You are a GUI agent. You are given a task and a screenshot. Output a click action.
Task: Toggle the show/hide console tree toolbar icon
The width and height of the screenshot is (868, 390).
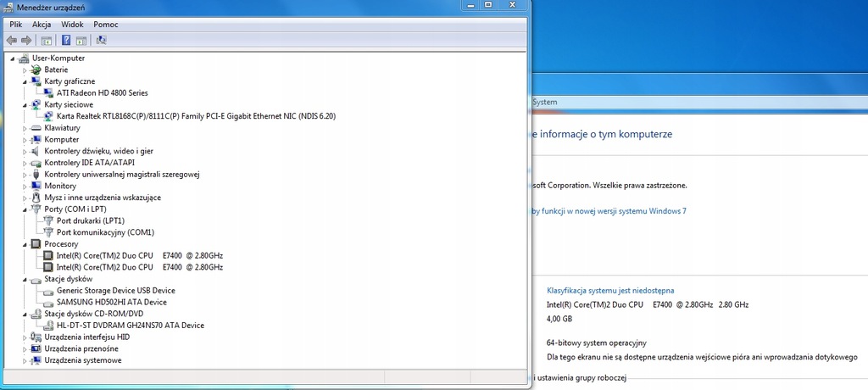[47, 40]
